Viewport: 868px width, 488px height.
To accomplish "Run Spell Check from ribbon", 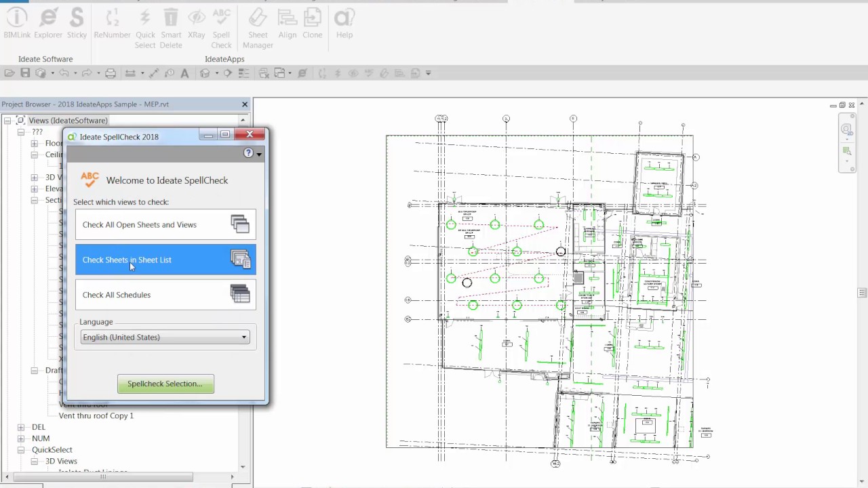I will [x=221, y=28].
